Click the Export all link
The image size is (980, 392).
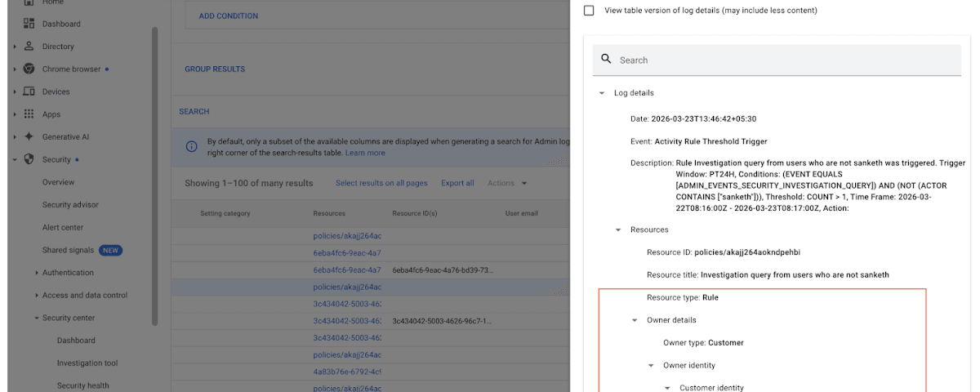pos(457,183)
